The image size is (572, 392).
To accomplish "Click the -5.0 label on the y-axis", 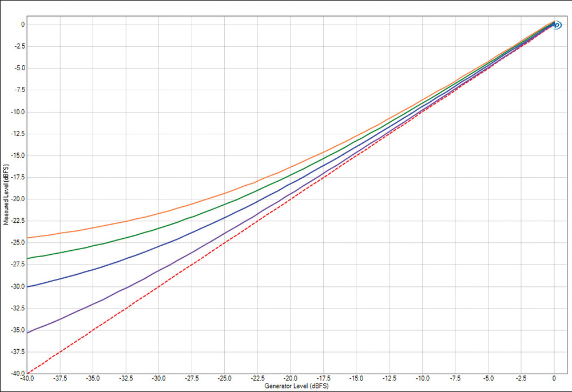I will 19,68.
